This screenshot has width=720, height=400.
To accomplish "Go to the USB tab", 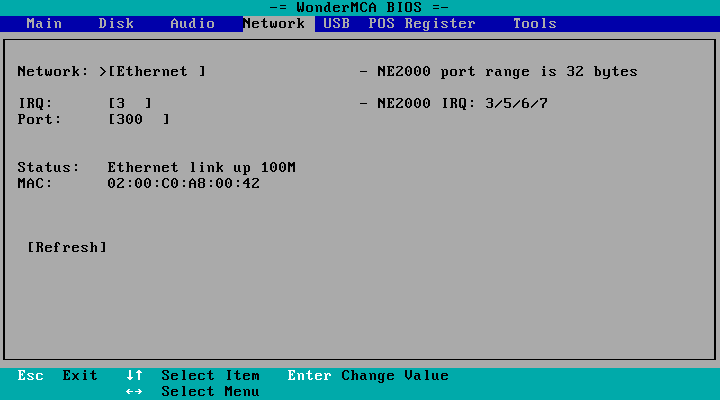I will pos(337,23).
